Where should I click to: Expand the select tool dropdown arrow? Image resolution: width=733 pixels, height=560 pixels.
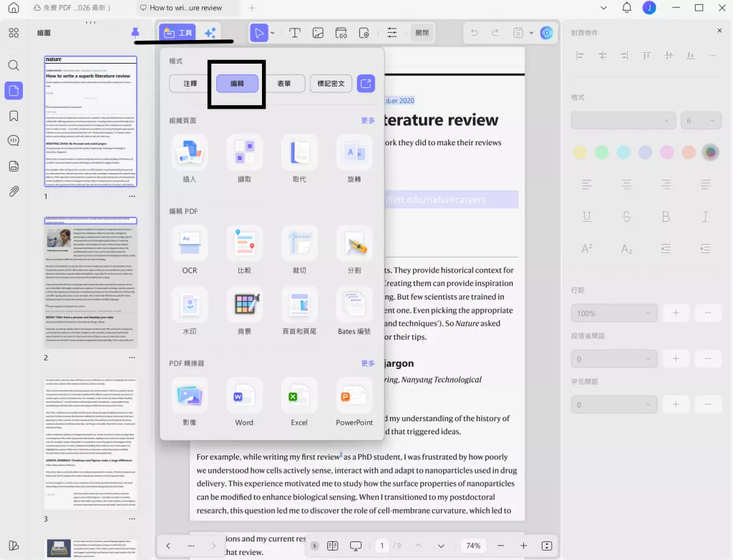coord(273,33)
